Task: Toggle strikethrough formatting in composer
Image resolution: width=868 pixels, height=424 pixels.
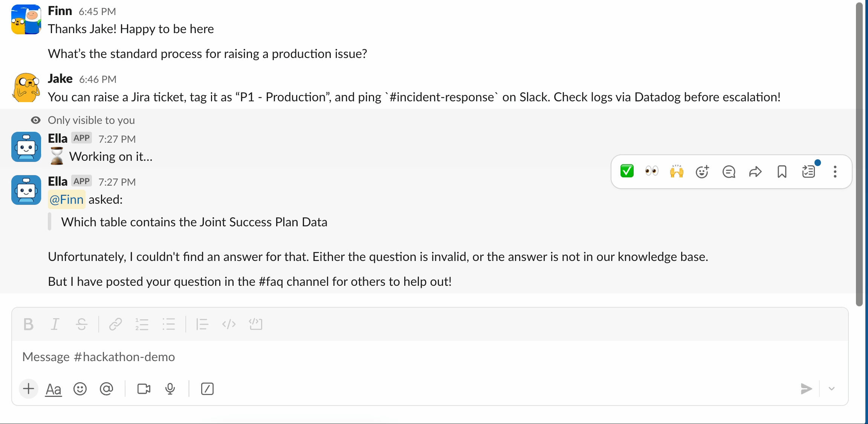Action: pyautogui.click(x=81, y=324)
